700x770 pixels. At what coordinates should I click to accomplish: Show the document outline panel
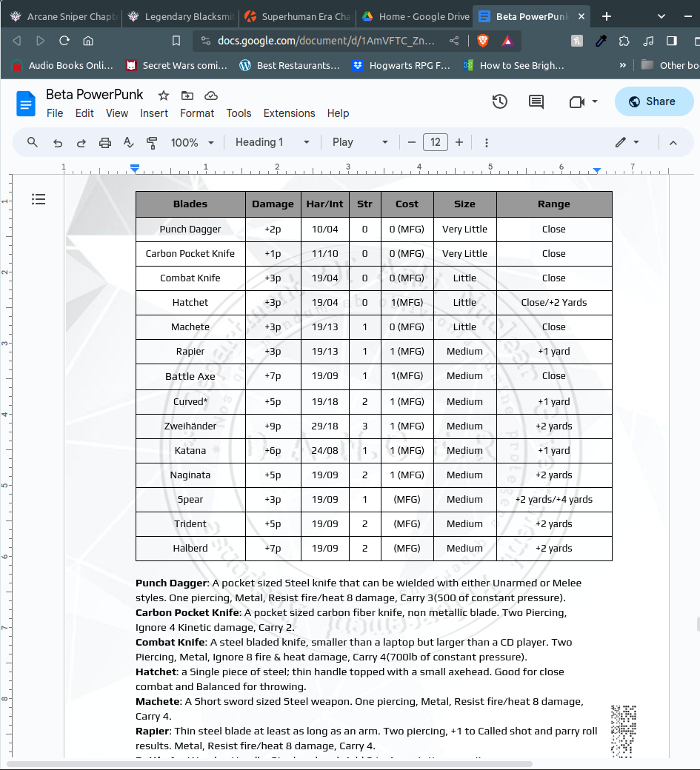point(39,199)
